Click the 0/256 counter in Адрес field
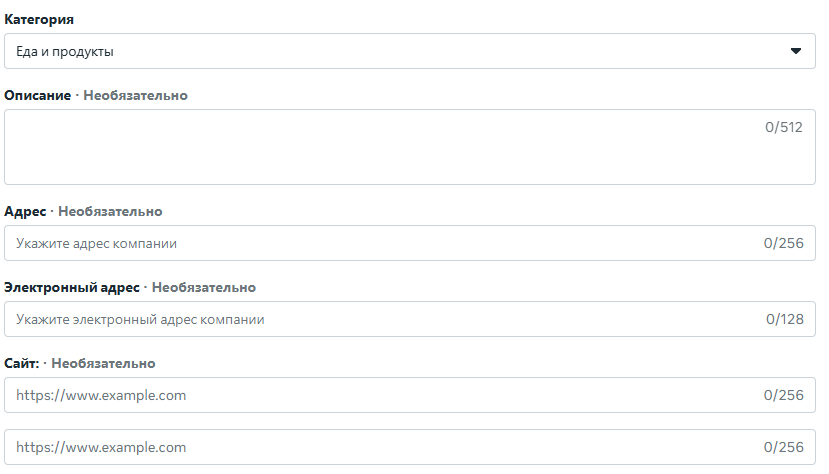The width and height of the screenshot is (829, 474). point(784,243)
